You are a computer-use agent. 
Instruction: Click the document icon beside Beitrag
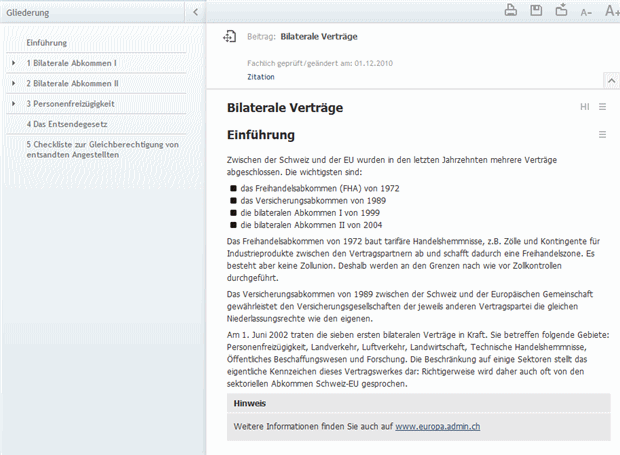(x=229, y=36)
